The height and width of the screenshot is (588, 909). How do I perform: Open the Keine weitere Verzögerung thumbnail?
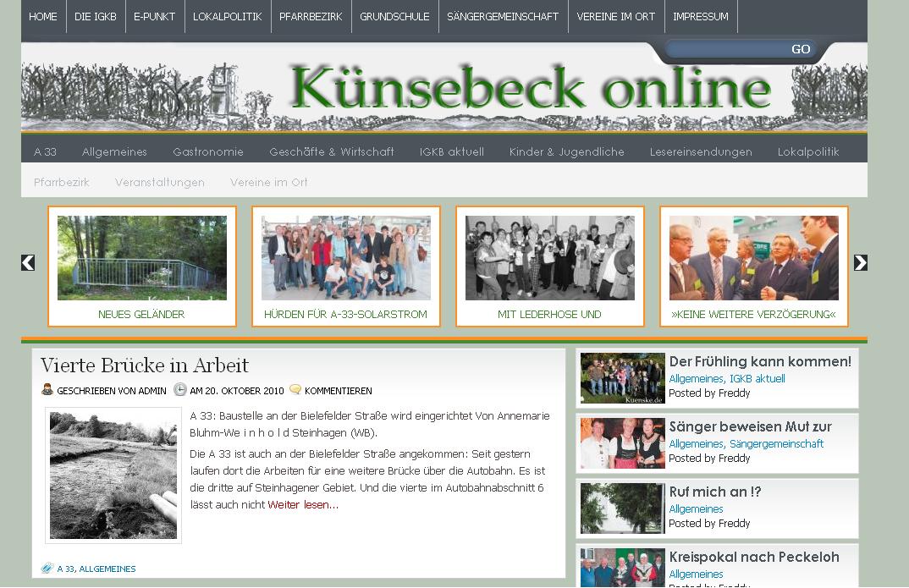point(754,258)
